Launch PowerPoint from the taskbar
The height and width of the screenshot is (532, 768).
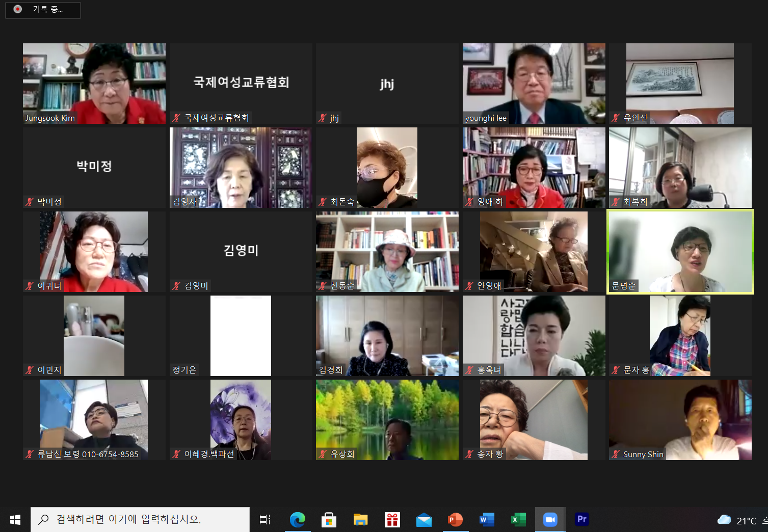(455, 519)
